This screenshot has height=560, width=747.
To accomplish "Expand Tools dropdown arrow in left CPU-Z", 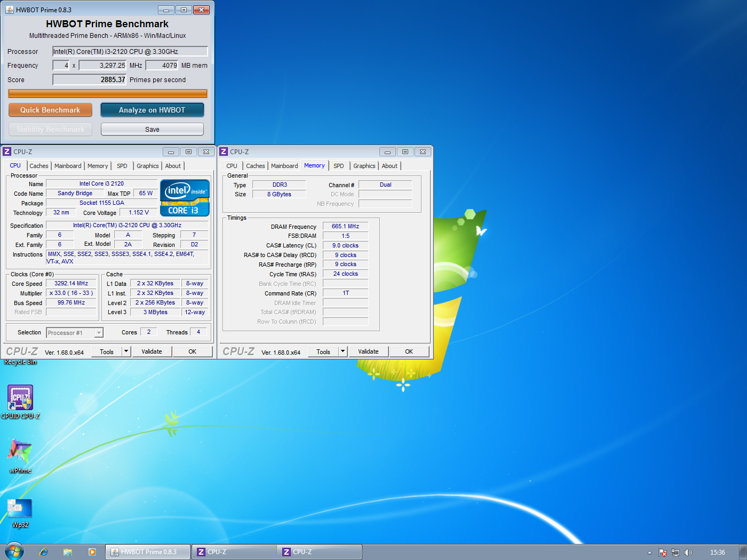I will point(126,351).
